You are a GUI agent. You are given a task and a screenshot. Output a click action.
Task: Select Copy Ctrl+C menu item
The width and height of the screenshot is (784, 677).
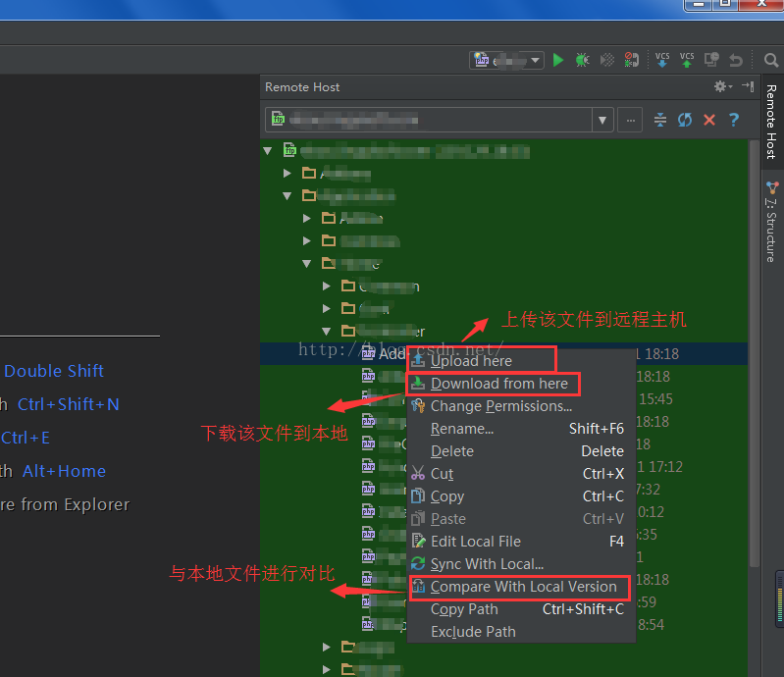[x=520, y=496]
